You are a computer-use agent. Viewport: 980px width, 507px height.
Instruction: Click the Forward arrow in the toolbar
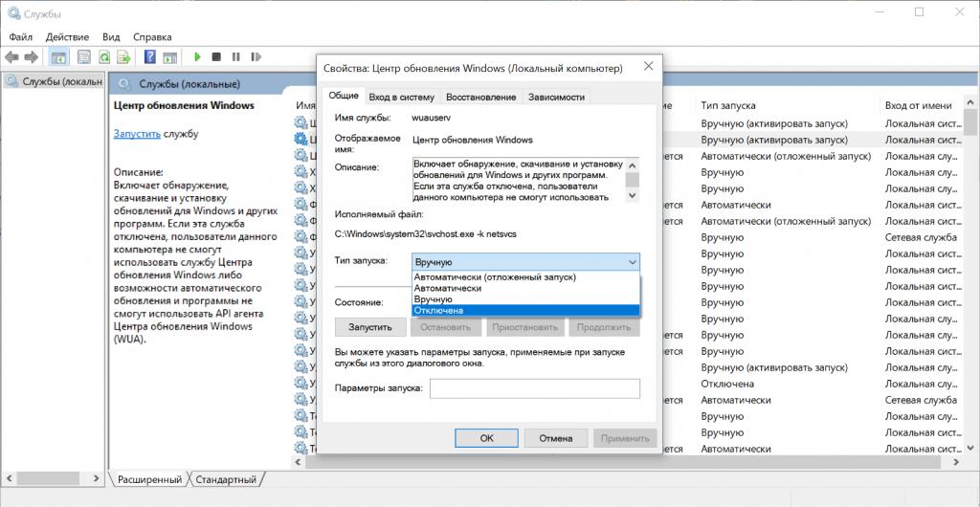point(32,57)
